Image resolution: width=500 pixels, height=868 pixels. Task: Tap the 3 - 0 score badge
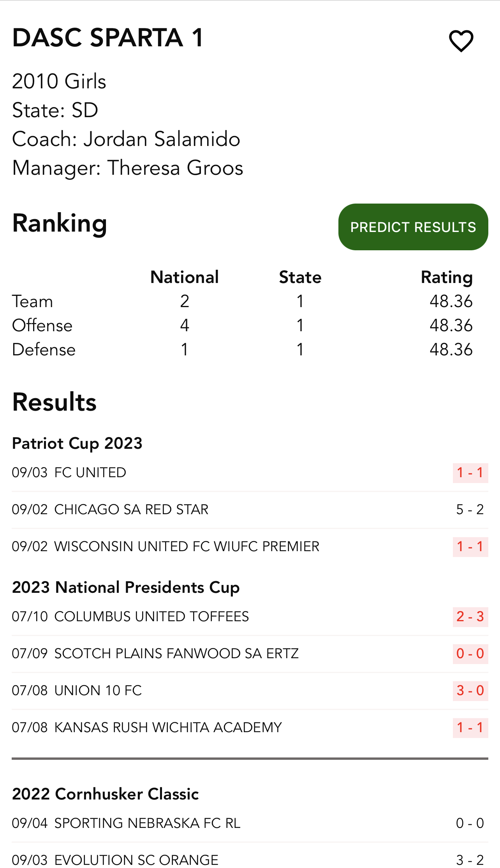pyautogui.click(x=470, y=691)
